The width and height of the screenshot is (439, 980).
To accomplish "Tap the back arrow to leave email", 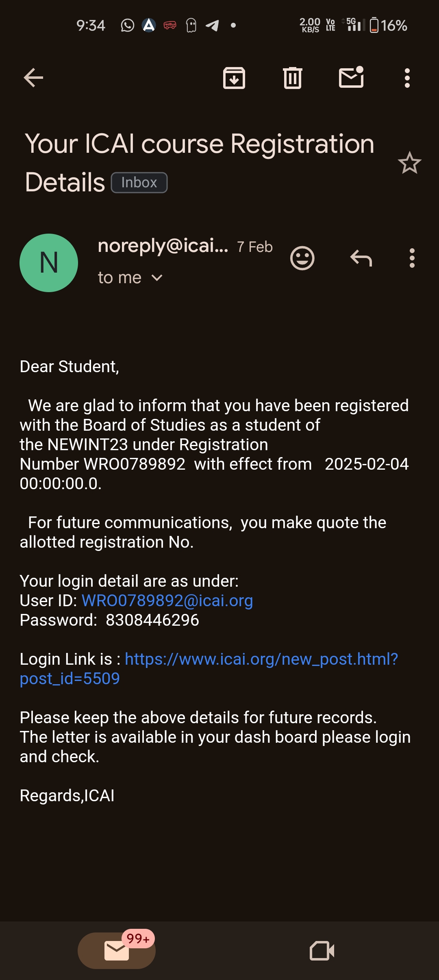I will 33,78.
